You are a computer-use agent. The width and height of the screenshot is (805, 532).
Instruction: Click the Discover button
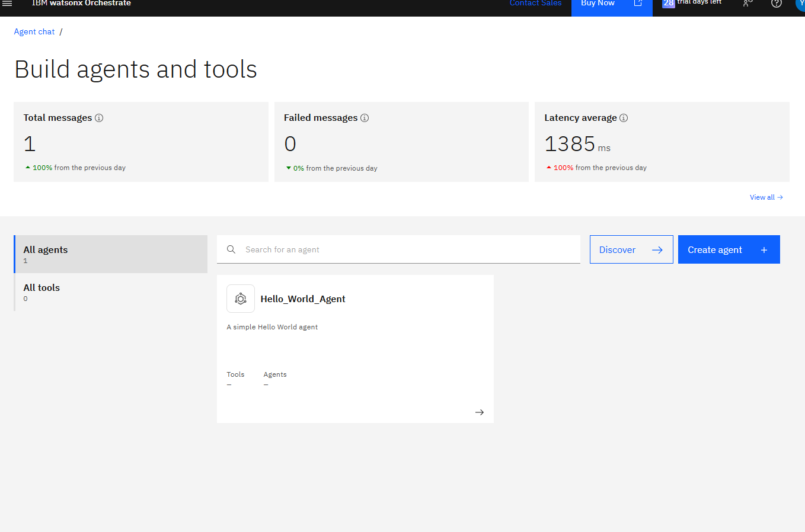coord(631,249)
